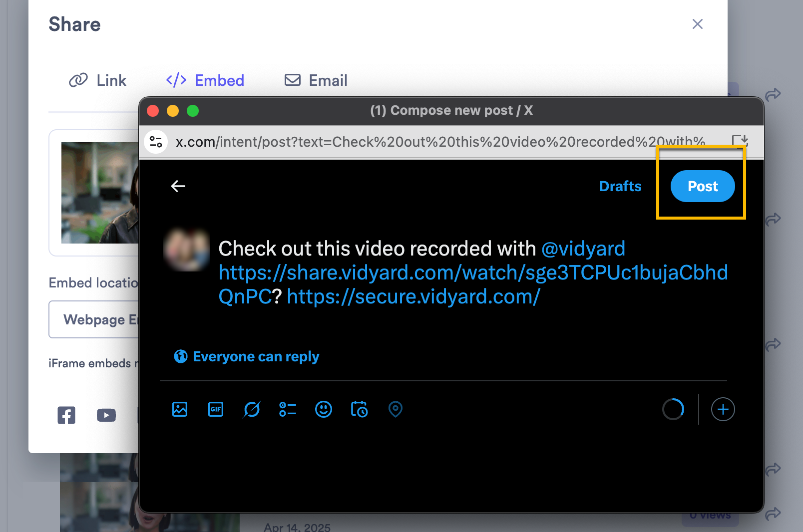Click the x.com URL in address bar
The height and width of the screenshot is (532, 803).
coord(440,142)
